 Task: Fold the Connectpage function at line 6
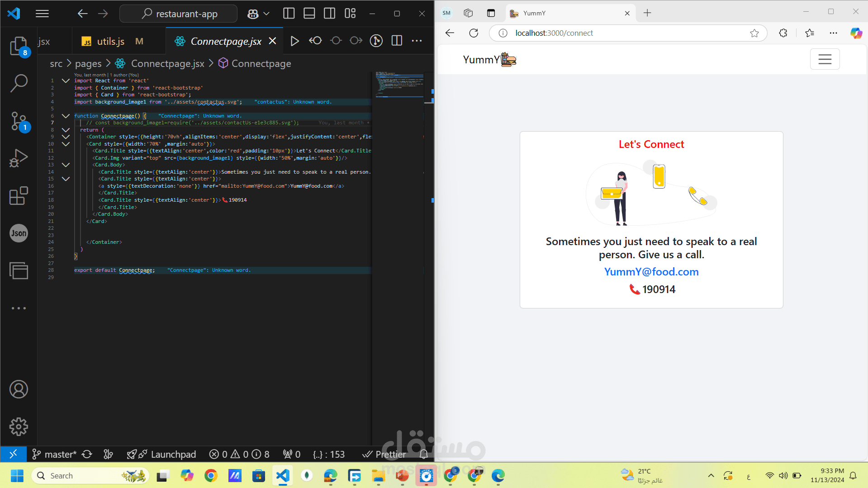(x=66, y=116)
